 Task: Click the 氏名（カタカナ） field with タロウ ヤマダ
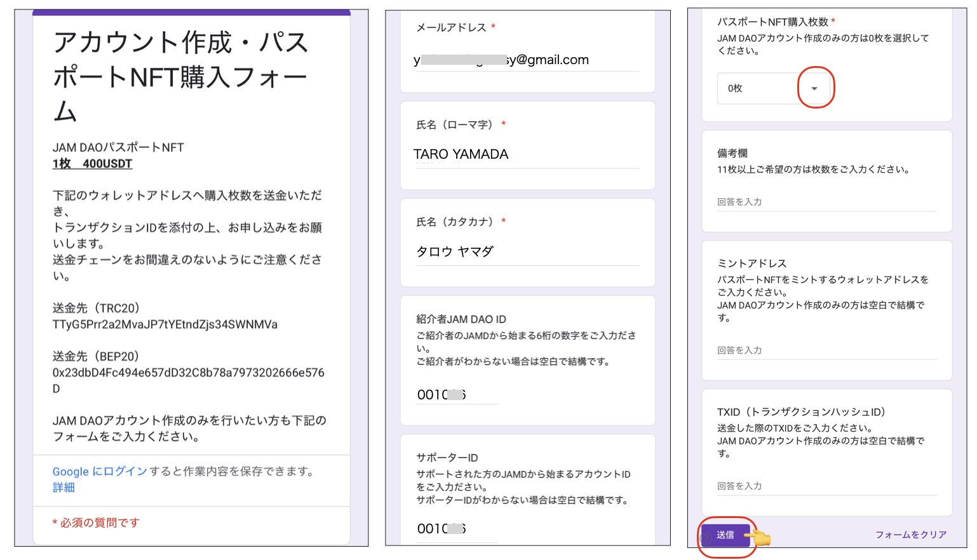[527, 252]
